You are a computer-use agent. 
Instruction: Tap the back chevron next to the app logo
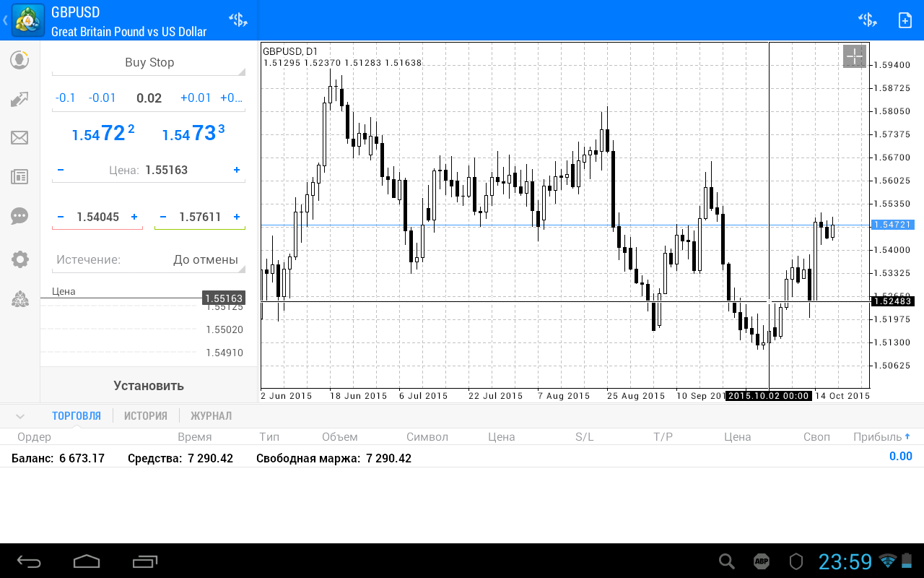coord(5,20)
